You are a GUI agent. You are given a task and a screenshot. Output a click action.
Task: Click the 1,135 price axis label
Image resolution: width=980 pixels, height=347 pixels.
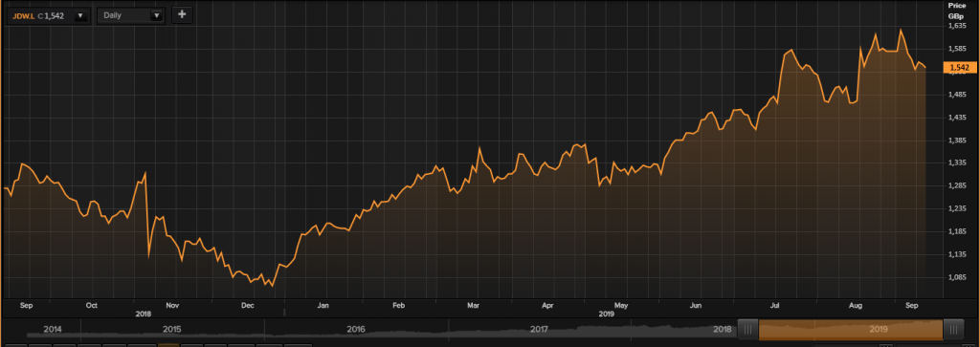[x=957, y=255]
